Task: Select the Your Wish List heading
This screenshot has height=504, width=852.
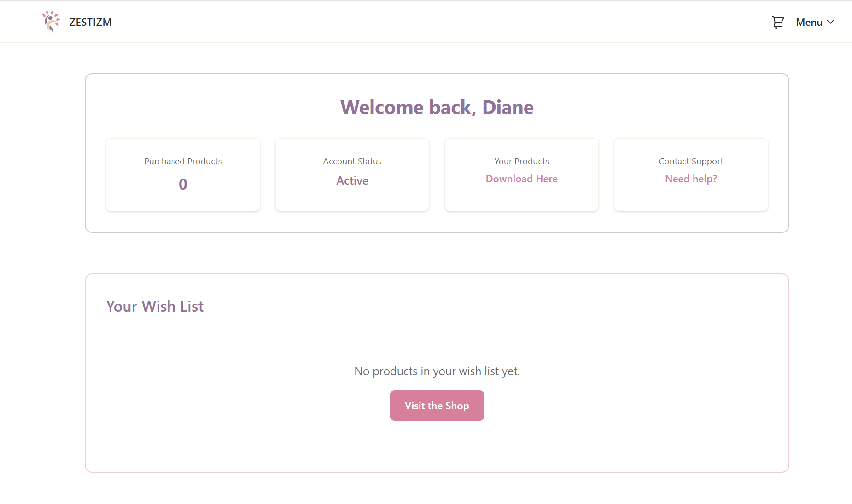Action: click(x=155, y=306)
